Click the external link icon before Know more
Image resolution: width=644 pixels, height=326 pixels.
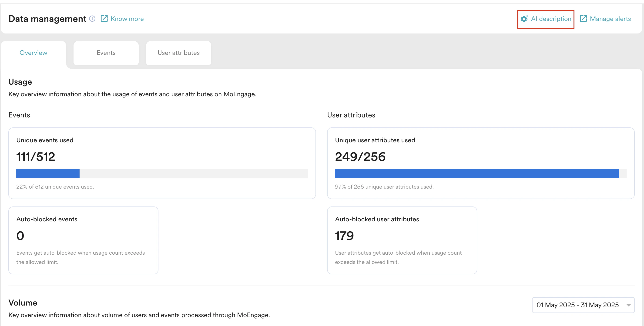(104, 19)
